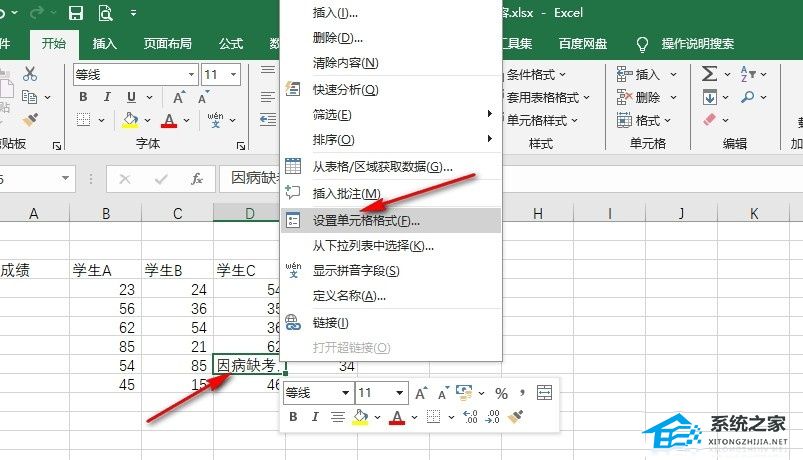The width and height of the screenshot is (803, 460).
Task: Switch to the 开始 ribbon tab
Action: point(54,44)
